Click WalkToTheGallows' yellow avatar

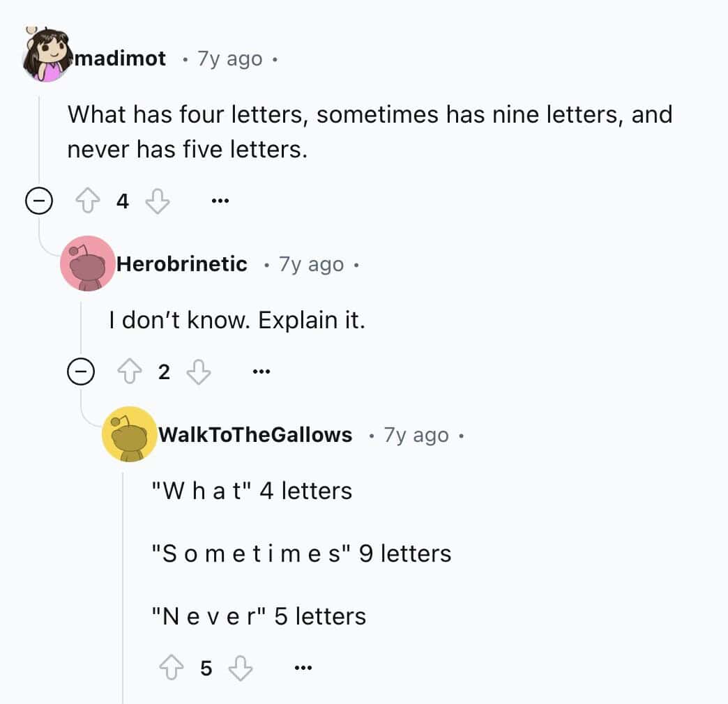(x=130, y=434)
